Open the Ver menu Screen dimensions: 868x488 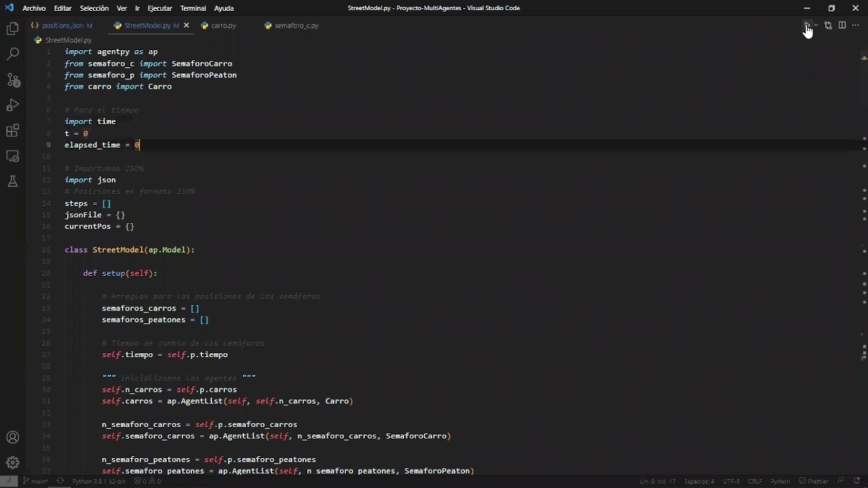[x=121, y=8]
